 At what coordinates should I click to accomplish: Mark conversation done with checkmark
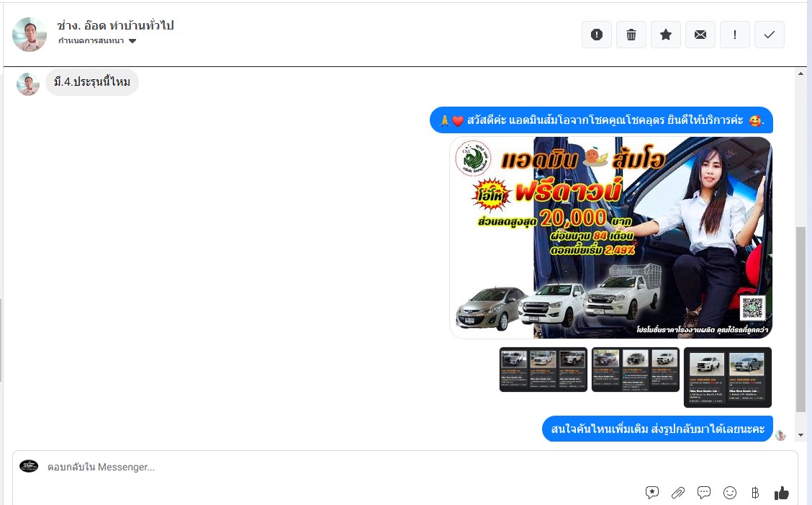coord(770,35)
